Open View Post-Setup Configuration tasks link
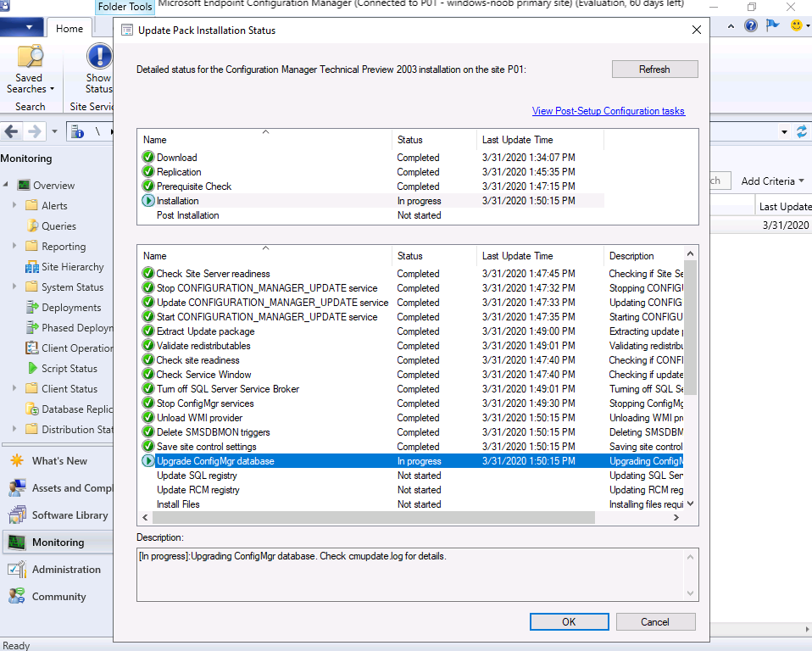This screenshot has height=651, width=812. point(609,111)
